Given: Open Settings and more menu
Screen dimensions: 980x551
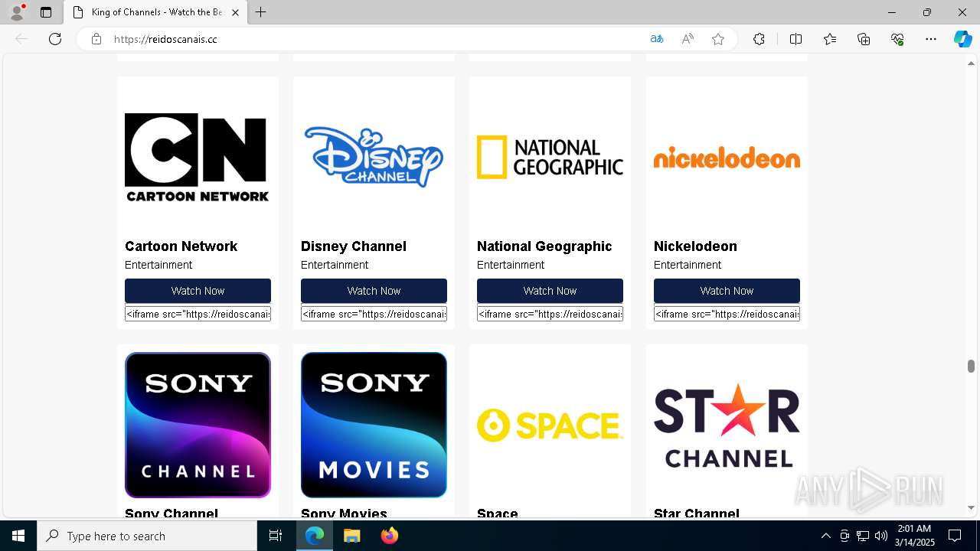Looking at the screenshot, I should (x=931, y=39).
